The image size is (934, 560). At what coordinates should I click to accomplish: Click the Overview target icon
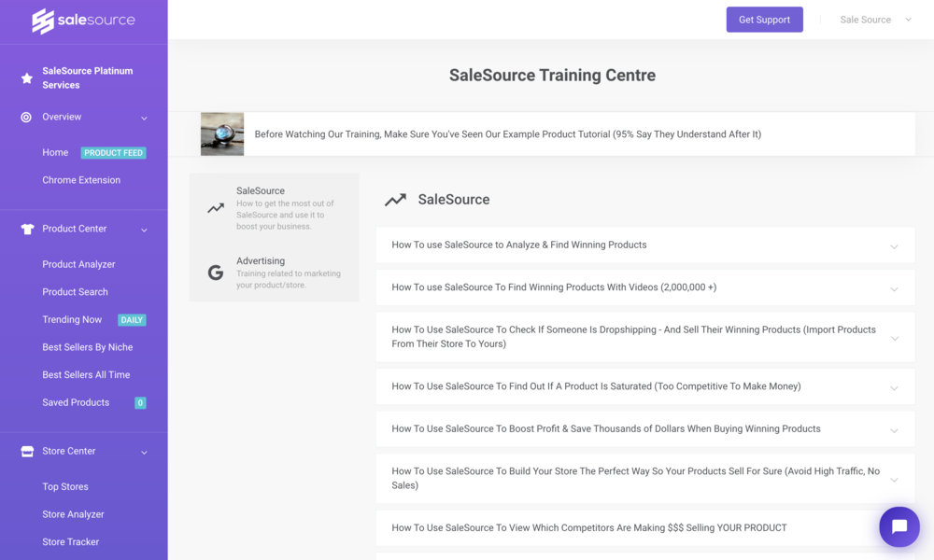click(x=26, y=118)
